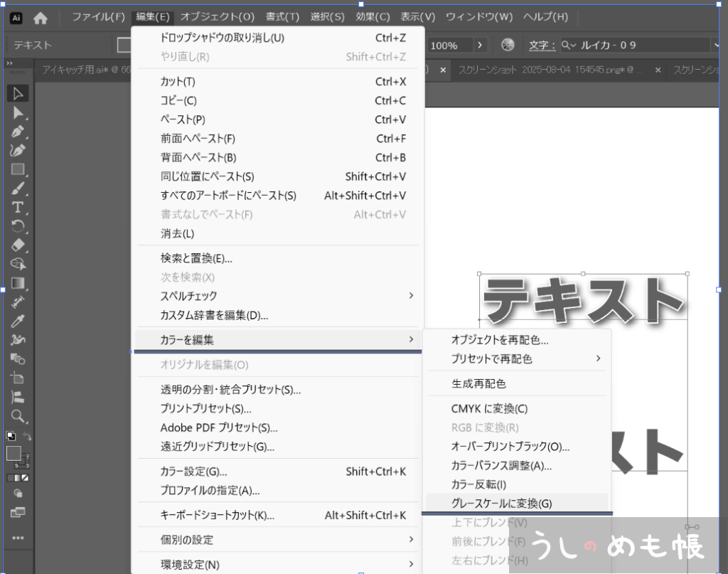Expand the 環境設定(N) submenu
This screenshot has width=728, height=574.
tap(411, 565)
